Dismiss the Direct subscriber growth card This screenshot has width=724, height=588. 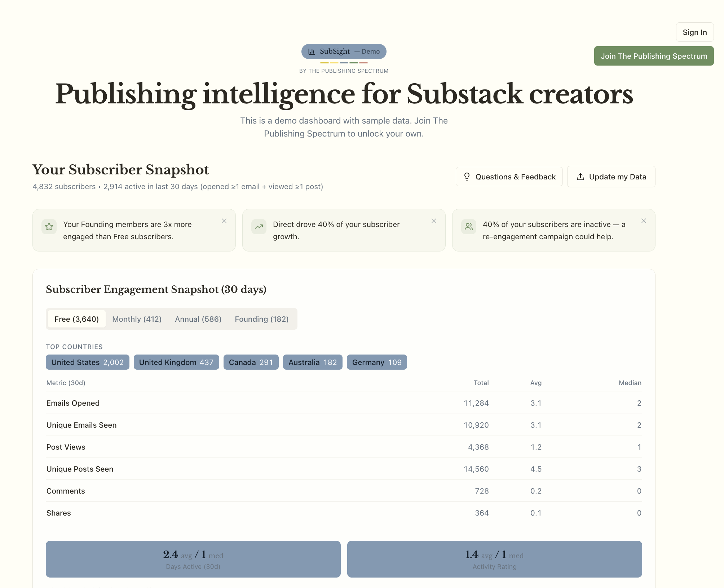point(434,220)
